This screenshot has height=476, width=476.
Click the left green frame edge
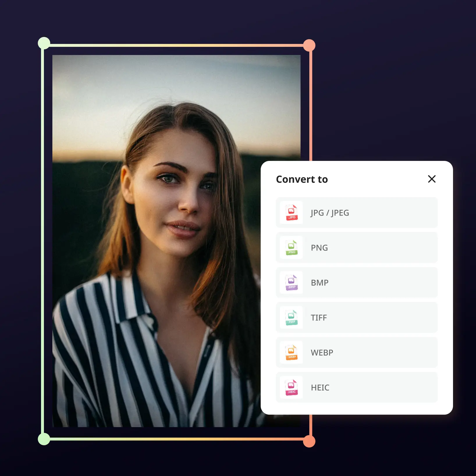(x=42, y=241)
